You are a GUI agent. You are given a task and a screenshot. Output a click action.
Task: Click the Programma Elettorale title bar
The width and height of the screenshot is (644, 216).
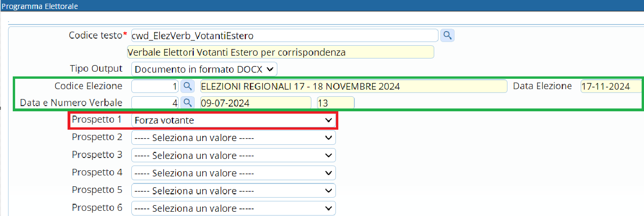click(x=322, y=6)
